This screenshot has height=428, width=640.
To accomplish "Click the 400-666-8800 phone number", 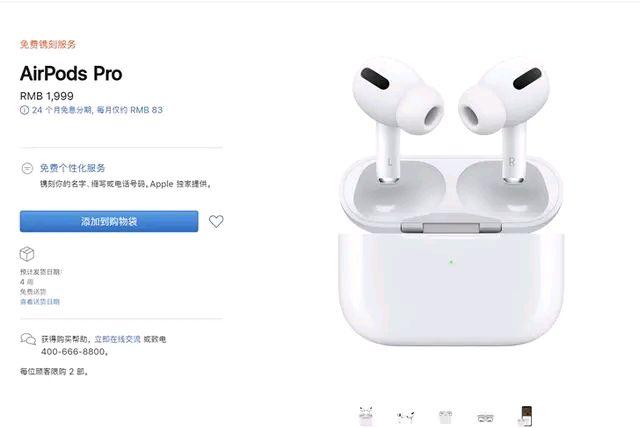I will (73, 352).
